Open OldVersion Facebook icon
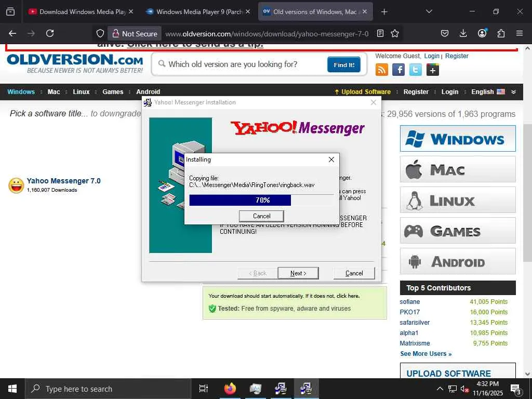This screenshot has width=532, height=399. click(398, 70)
